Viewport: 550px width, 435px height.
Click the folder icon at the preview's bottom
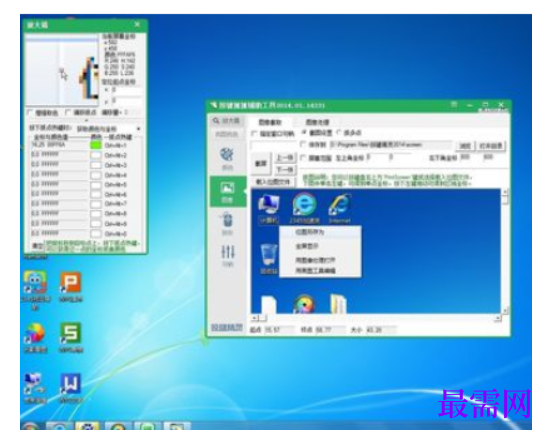(338, 304)
